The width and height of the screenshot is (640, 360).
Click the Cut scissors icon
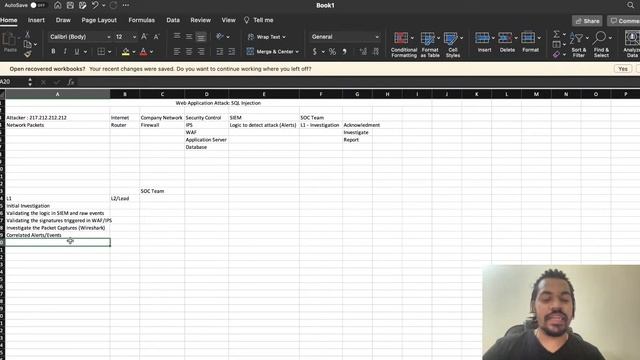[x=27, y=35]
